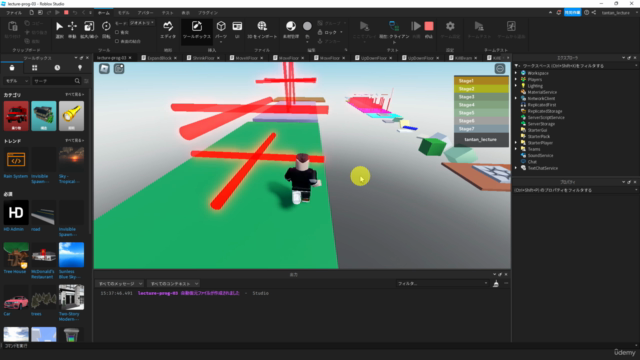
Task: Click the viewport top-right round menu icon
Action: 500,69
